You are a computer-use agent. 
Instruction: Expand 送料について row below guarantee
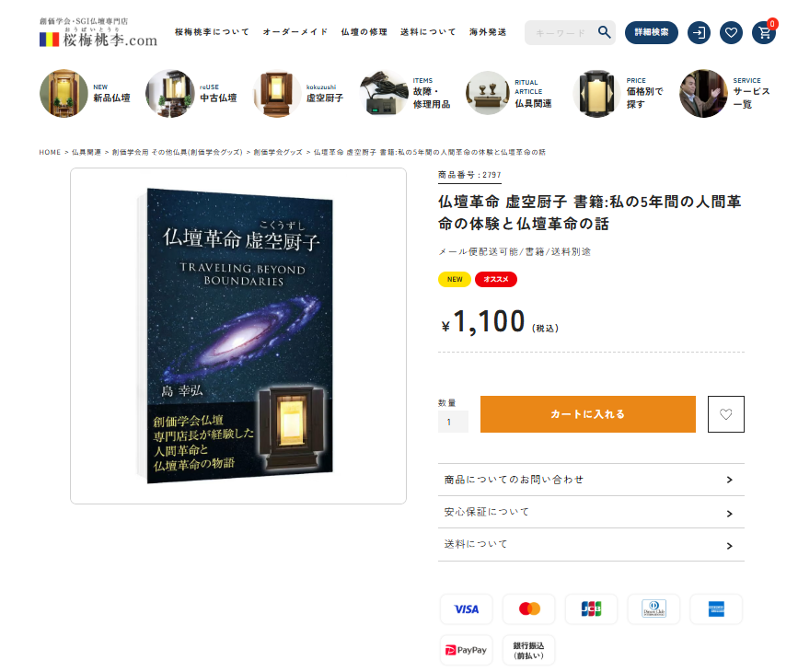(x=591, y=545)
